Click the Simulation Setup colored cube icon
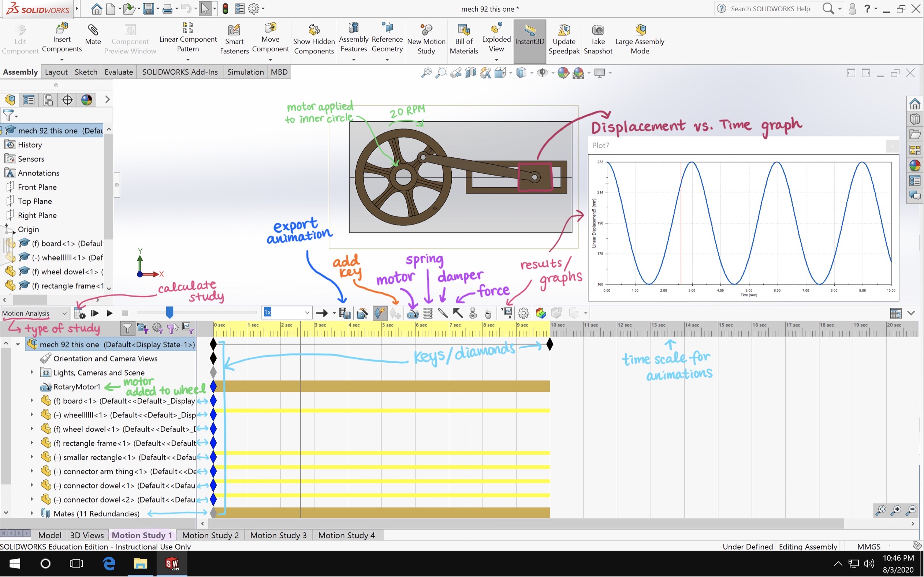The width and height of the screenshot is (924, 577). pyautogui.click(x=541, y=313)
